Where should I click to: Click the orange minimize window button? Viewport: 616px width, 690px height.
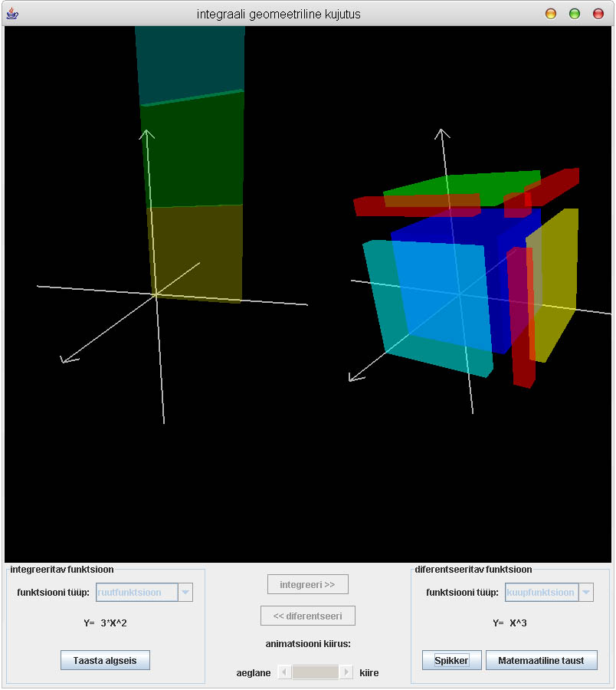point(551,14)
